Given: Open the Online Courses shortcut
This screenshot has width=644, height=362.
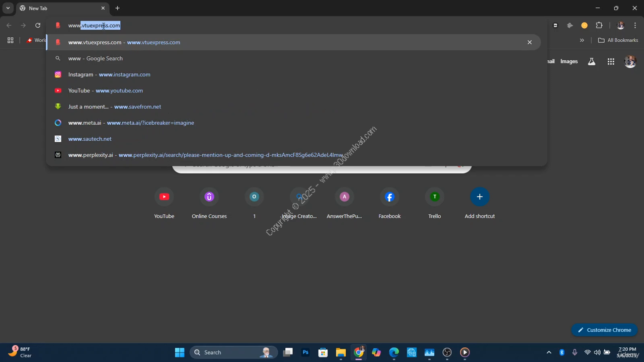Looking at the screenshot, I should pos(209,203).
